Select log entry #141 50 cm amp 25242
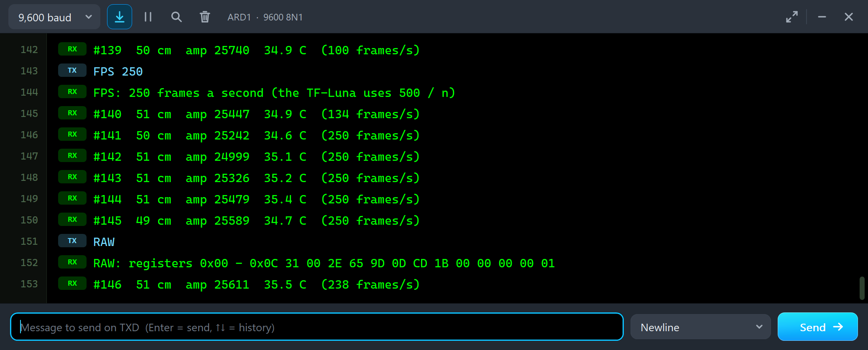The image size is (868, 350). [x=256, y=135]
